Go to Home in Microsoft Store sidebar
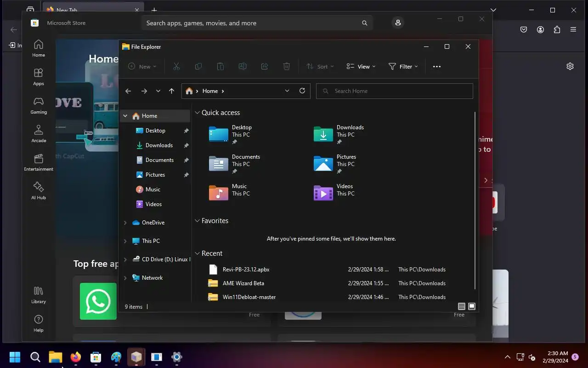The width and height of the screenshot is (588, 368). click(x=39, y=48)
